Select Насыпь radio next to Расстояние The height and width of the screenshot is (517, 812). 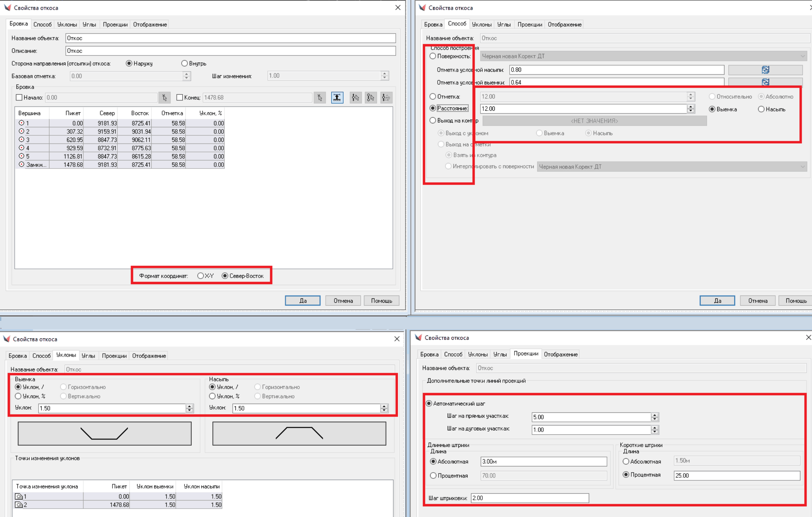pos(761,109)
